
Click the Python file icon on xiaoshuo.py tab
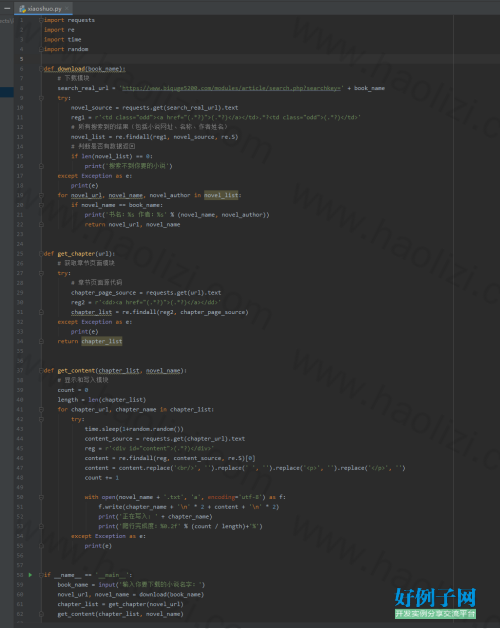(x=22, y=8)
